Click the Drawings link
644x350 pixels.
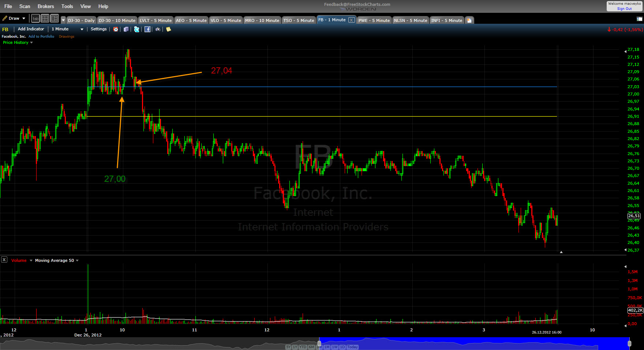[x=67, y=37]
